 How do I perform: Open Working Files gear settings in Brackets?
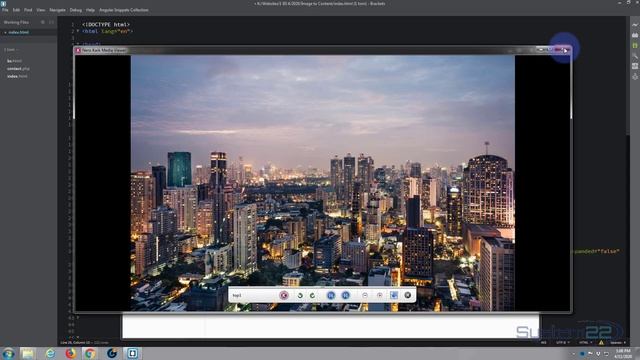pyautogui.click(x=43, y=22)
